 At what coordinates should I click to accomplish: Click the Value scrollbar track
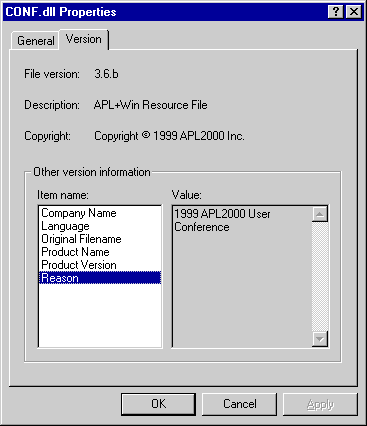320,276
